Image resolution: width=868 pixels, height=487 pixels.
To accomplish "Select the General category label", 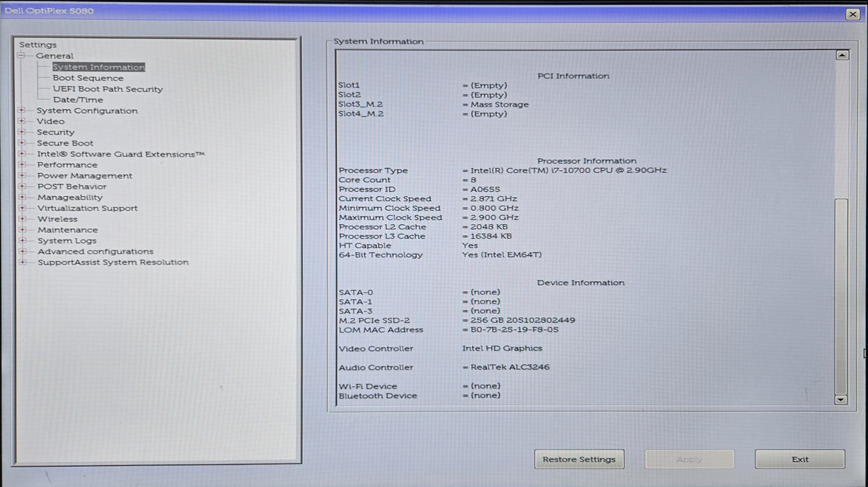I will 55,56.
